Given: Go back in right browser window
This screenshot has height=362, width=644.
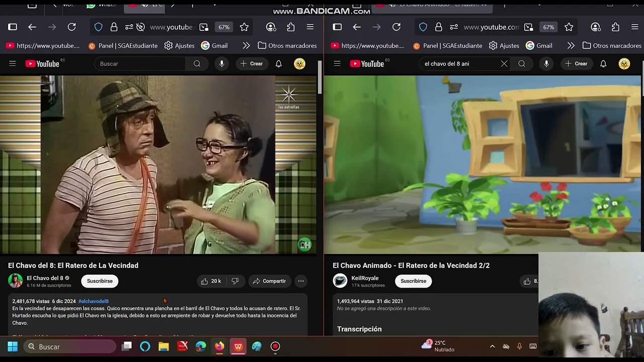Looking at the screenshot, I should tap(357, 27).
